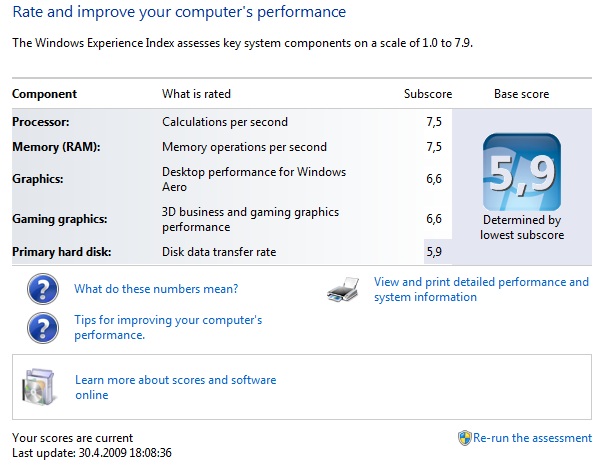This screenshot has height=474, width=600.
Task: Click the Graphics subscore 6,6
Action: point(434,179)
